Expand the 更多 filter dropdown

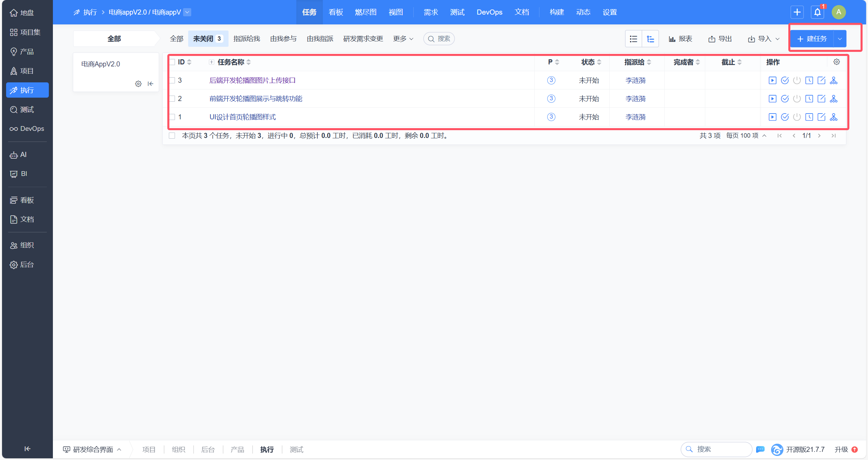(403, 39)
